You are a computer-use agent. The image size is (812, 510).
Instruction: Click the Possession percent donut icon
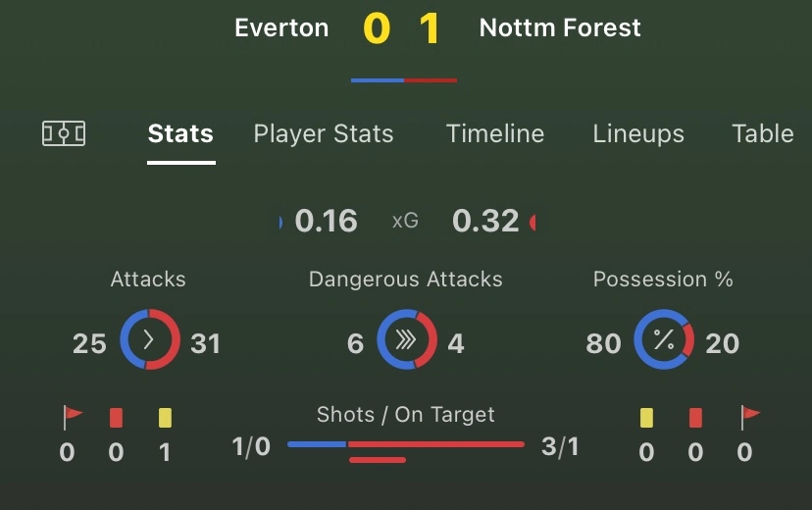pos(664,341)
